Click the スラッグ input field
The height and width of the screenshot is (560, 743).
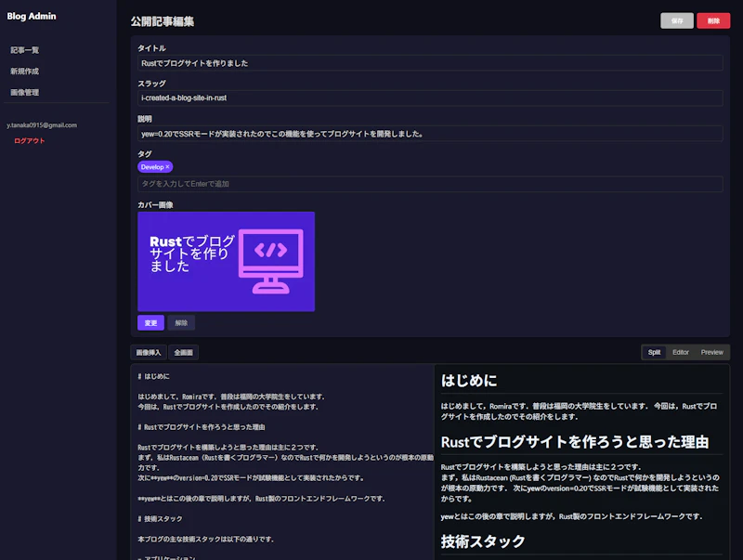coord(430,98)
